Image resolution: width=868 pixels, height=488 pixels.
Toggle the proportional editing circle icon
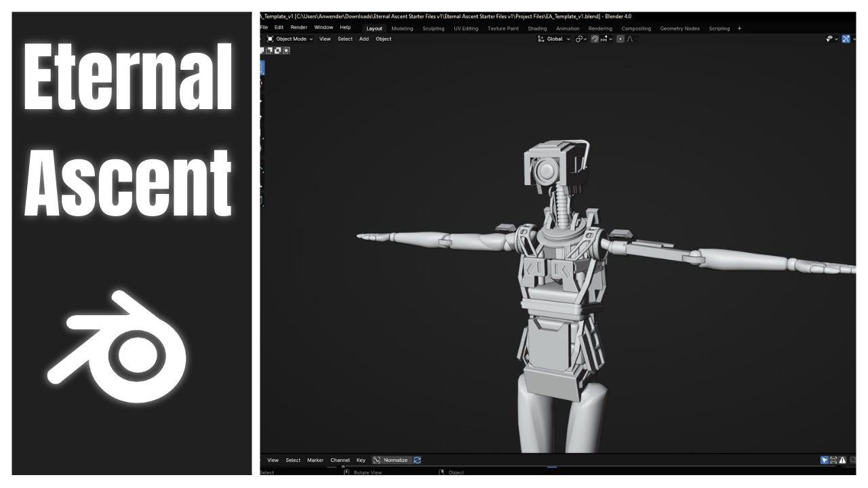click(620, 39)
